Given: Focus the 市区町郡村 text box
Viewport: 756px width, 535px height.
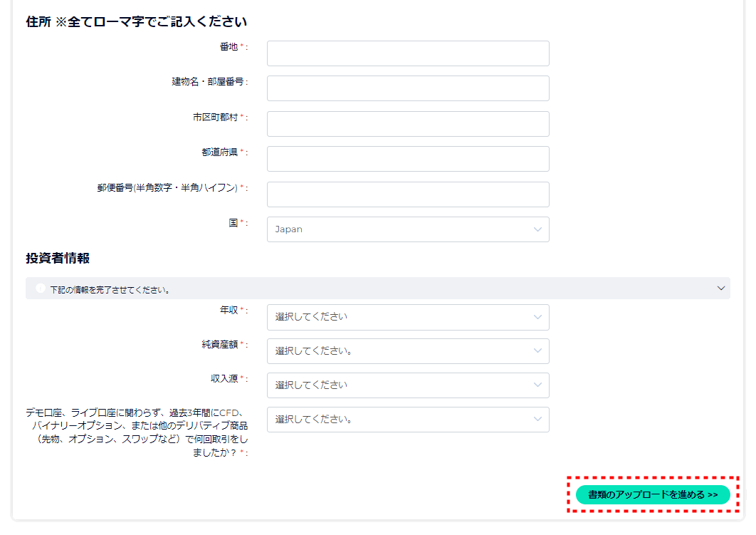Looking at the screenshot, I should click(408, 124).
